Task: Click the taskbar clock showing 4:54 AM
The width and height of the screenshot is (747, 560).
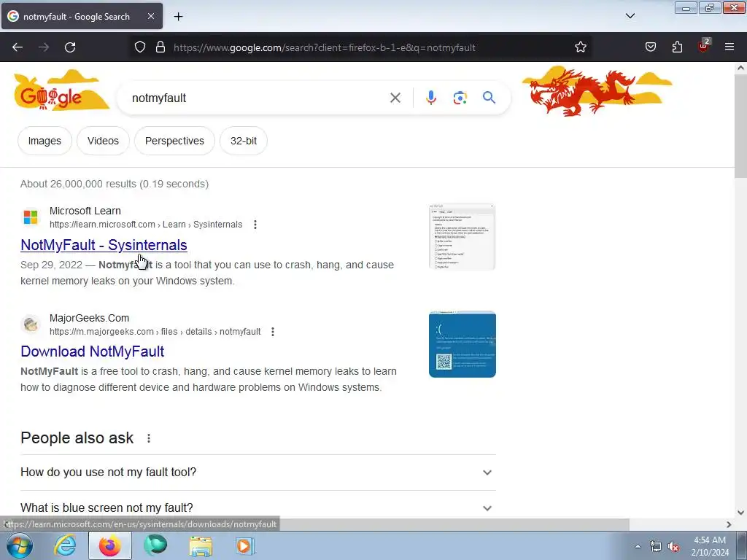Action: (710, 546)
